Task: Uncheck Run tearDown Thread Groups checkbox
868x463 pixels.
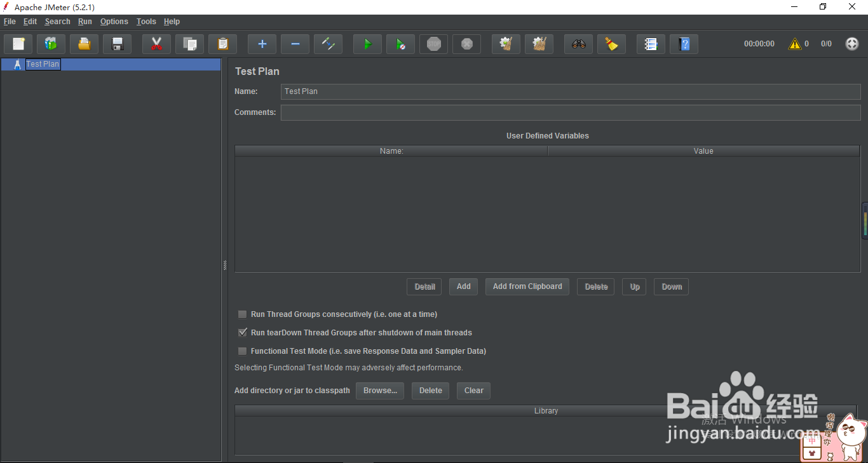Action: tap(242, 333)
